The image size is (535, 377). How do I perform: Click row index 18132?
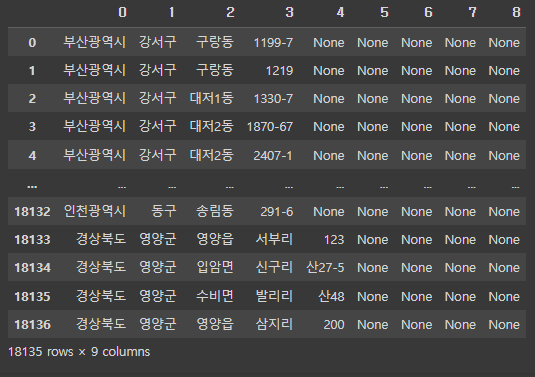32,212
